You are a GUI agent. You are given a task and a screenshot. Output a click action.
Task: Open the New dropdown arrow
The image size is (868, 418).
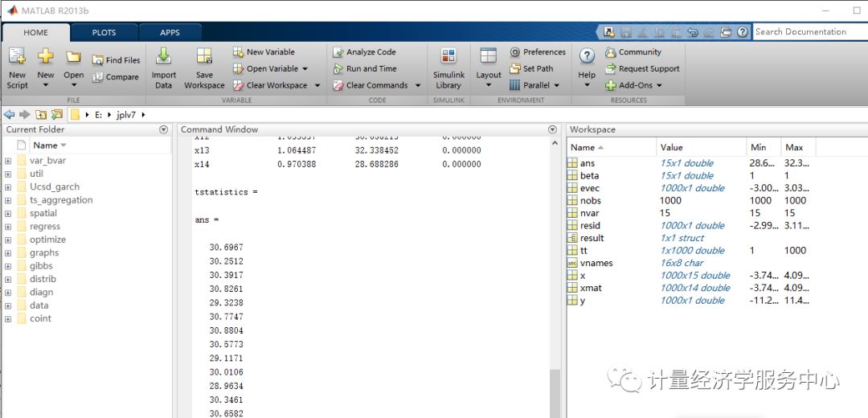click(45, 85)
